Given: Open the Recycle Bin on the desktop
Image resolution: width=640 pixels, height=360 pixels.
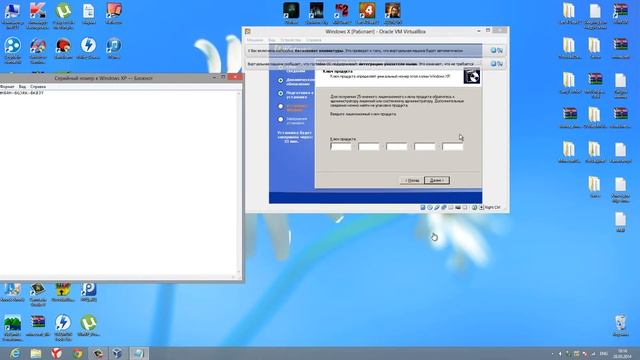Looking at the screenshot, I should point(620,324).
